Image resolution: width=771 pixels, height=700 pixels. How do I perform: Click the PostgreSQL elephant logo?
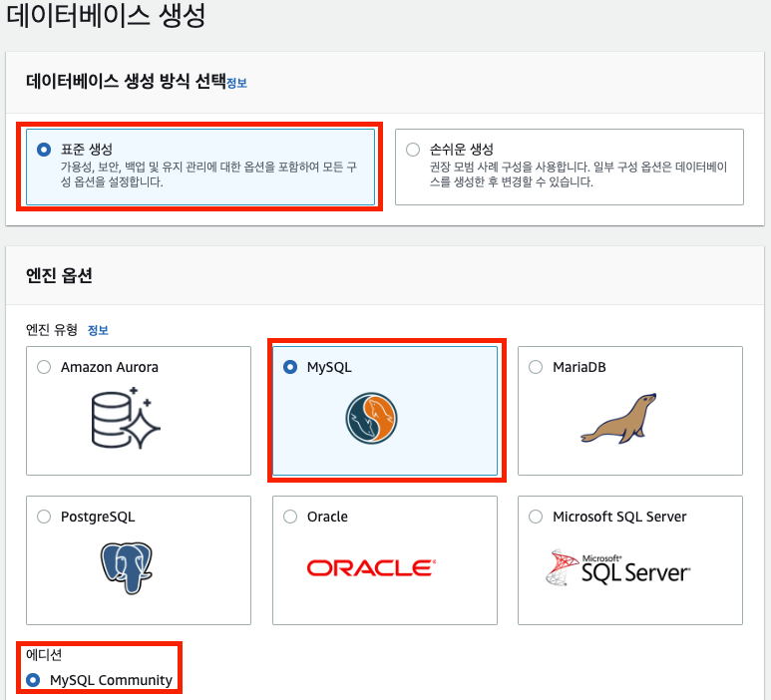pos(127,568)
